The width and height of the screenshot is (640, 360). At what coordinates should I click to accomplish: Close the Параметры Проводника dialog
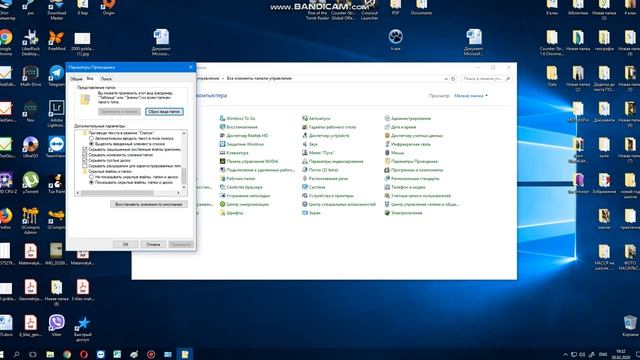point(191,67)
